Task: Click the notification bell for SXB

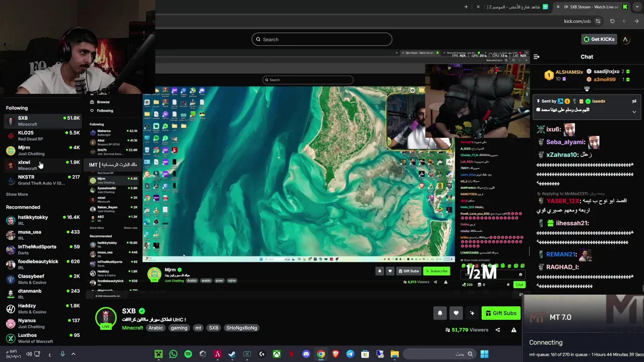Action: tap(440, 313)
